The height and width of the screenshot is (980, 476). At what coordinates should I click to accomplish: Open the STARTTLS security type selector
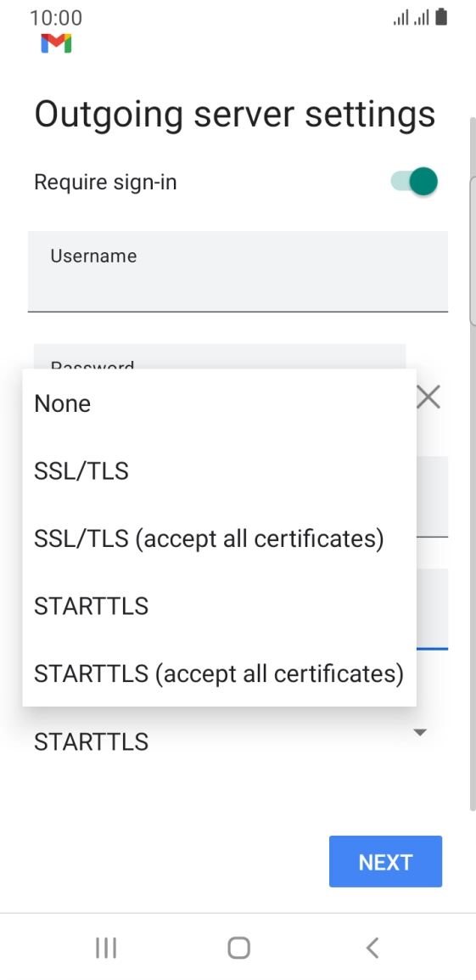click(230, 741)
